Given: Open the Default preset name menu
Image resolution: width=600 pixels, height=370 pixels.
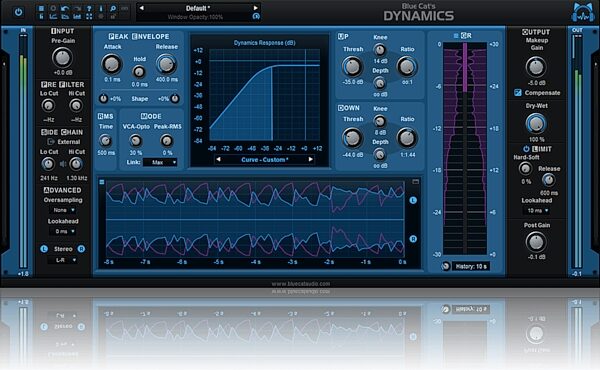Looking at the screenshot, I should 198,8.
